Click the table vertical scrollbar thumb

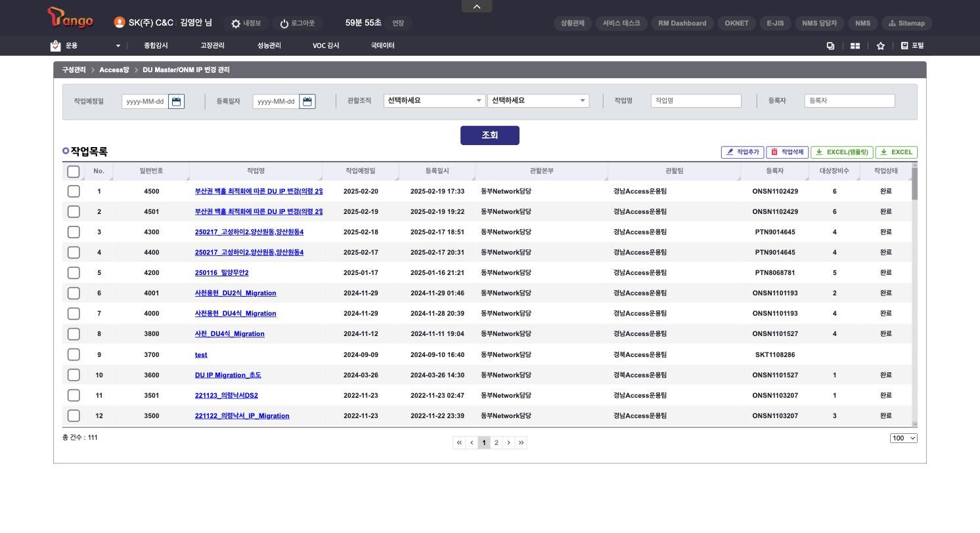[914, 184]
